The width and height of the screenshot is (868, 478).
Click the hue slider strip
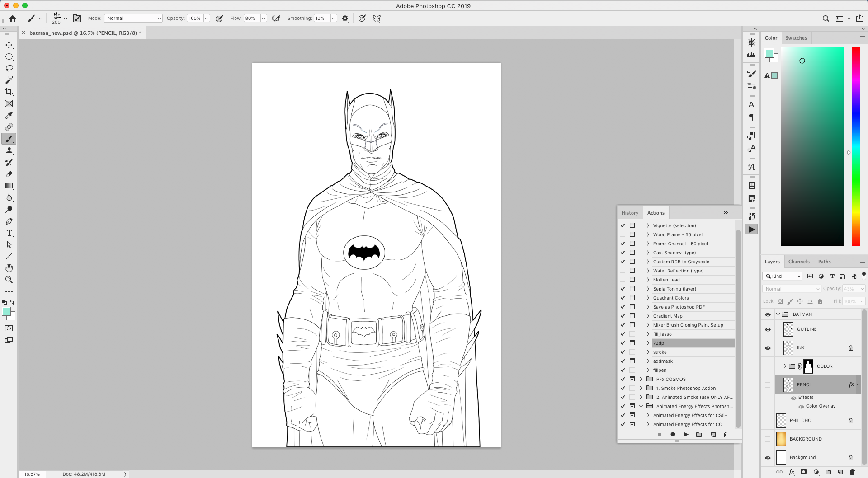coord(856,146)
